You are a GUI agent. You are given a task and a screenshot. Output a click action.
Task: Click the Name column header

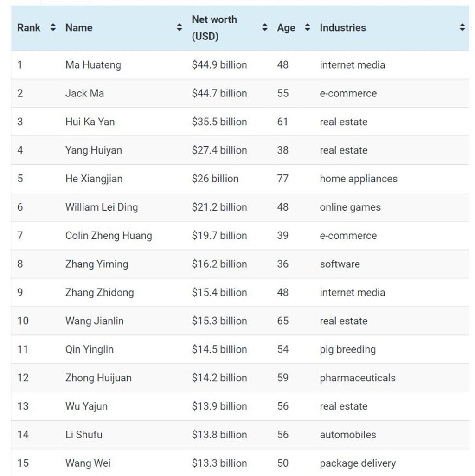tap(78, 27)
